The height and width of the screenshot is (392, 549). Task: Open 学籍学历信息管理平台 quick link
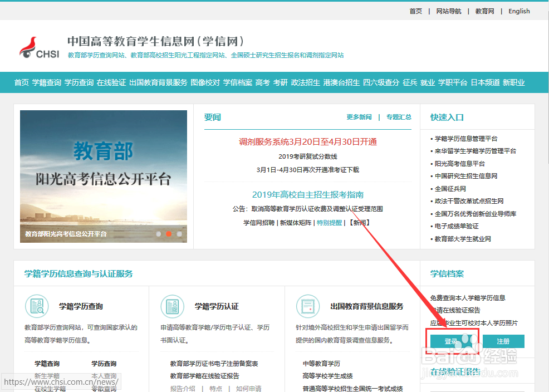tap(465, 139)
